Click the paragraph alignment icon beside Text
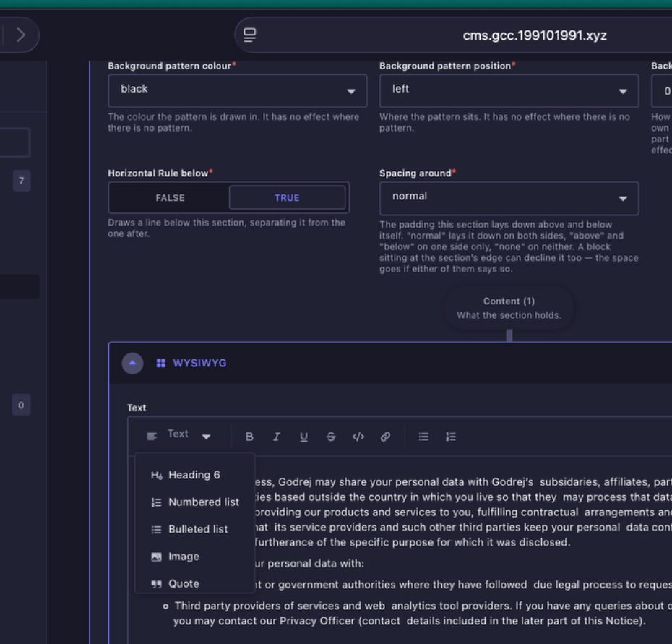Screen dimensions: 672x644 152,437
